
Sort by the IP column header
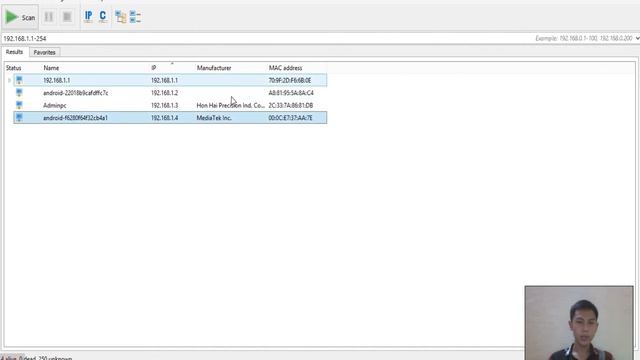click(x=153, y=68)
